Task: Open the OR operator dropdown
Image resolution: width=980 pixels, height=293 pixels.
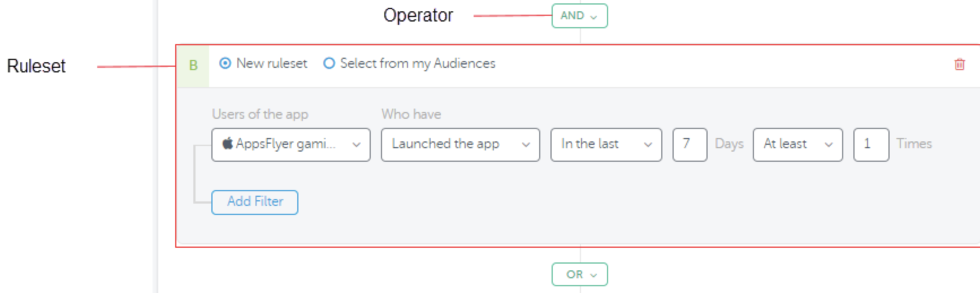Action: [579, 274]
